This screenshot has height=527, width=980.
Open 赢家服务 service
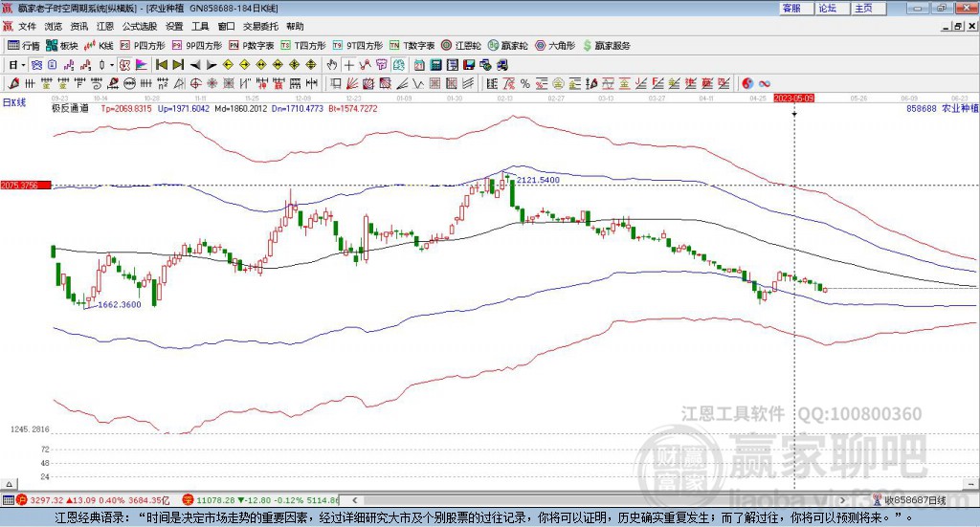tap(606, 46)
